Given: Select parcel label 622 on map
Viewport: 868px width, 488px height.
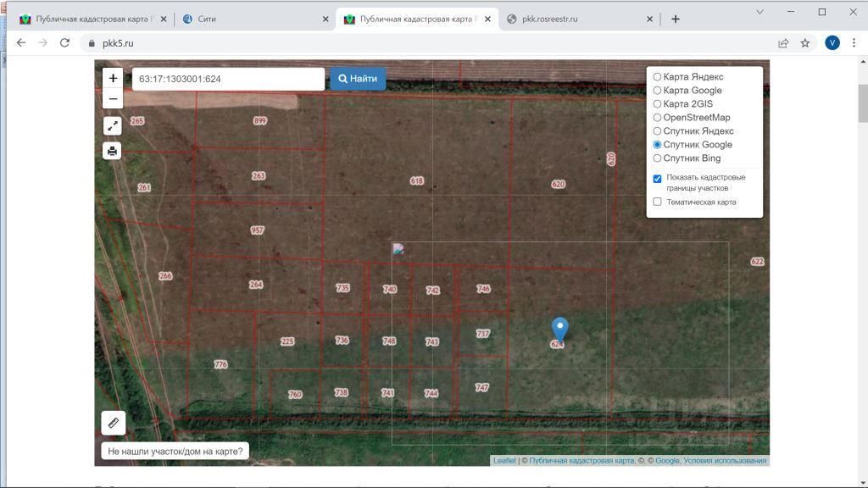Looking at the screenshot, I should [757, 262].
